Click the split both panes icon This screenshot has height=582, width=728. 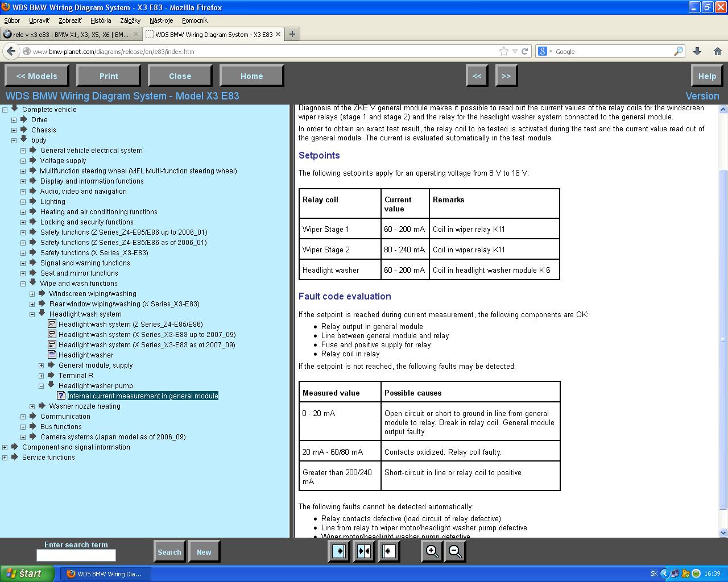point(364,551)
